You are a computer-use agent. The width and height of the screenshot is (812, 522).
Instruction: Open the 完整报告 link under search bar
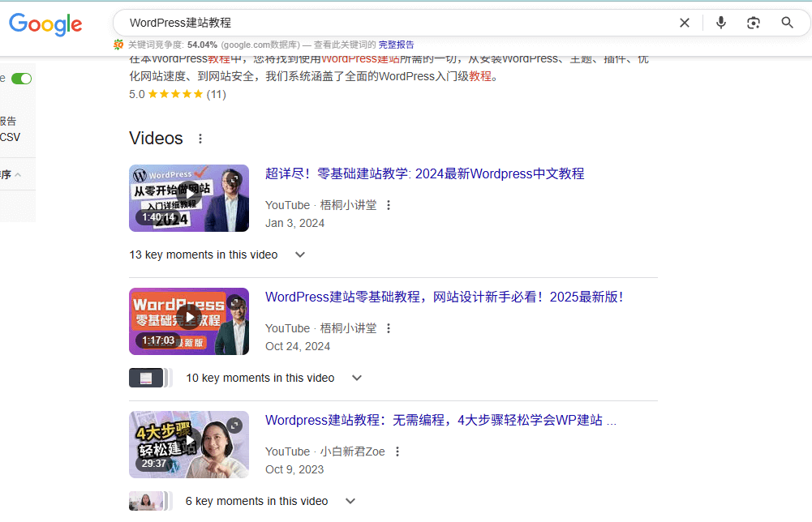[x=396, y=45]
